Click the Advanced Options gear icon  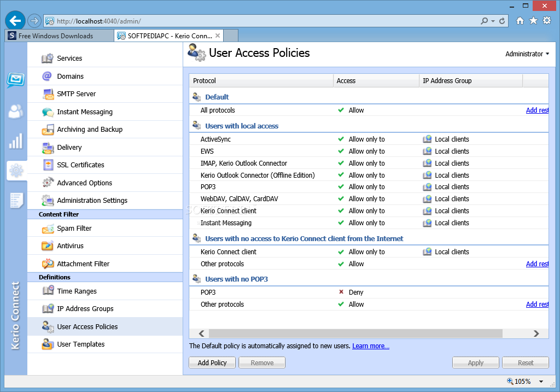pyautogui.click(x=48, y=183)
